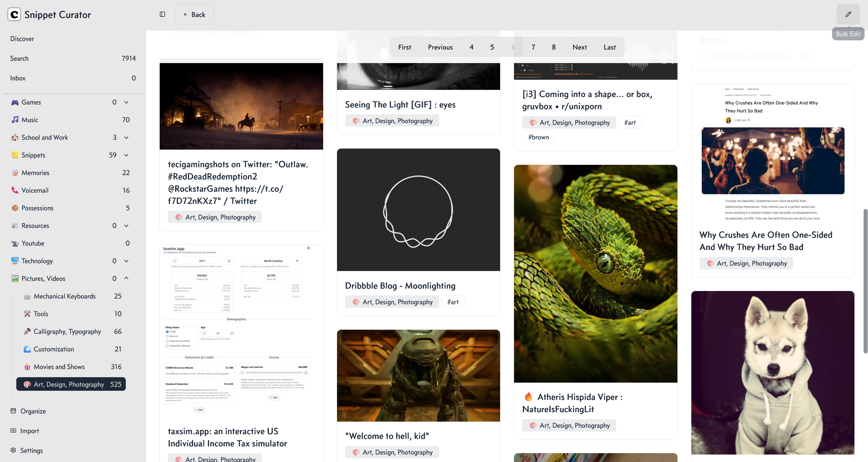868x462 pixels.
Task: Go to page 7
Action: coord(533,47)
